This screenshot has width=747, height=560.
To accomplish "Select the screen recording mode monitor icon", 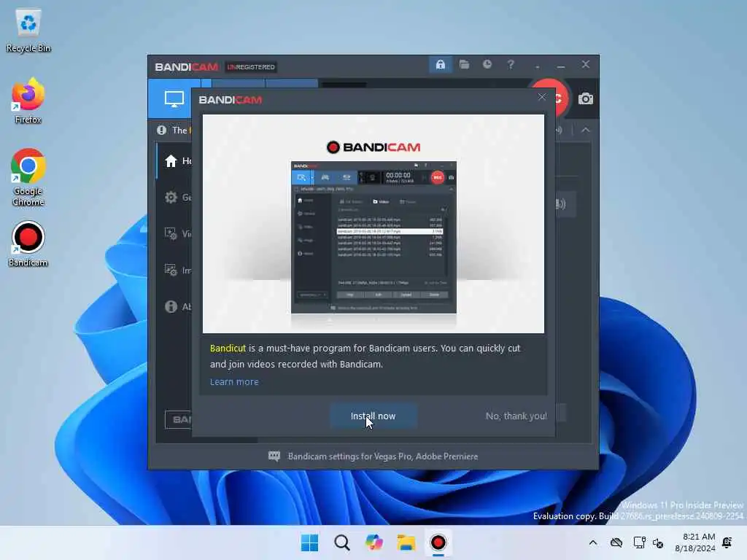I will click(174, 99).
